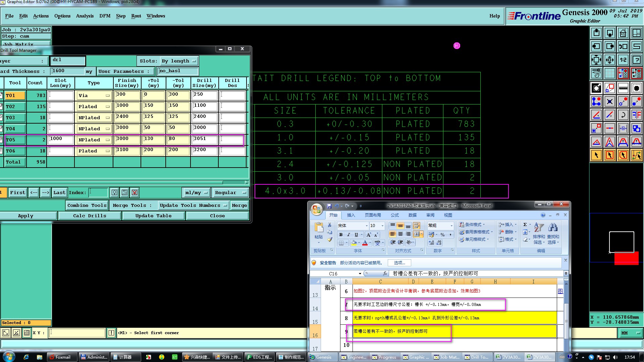Open the Slots 'By length' dropdown
This screenshot has width=644, height=362.
click(x=179, y=61)
